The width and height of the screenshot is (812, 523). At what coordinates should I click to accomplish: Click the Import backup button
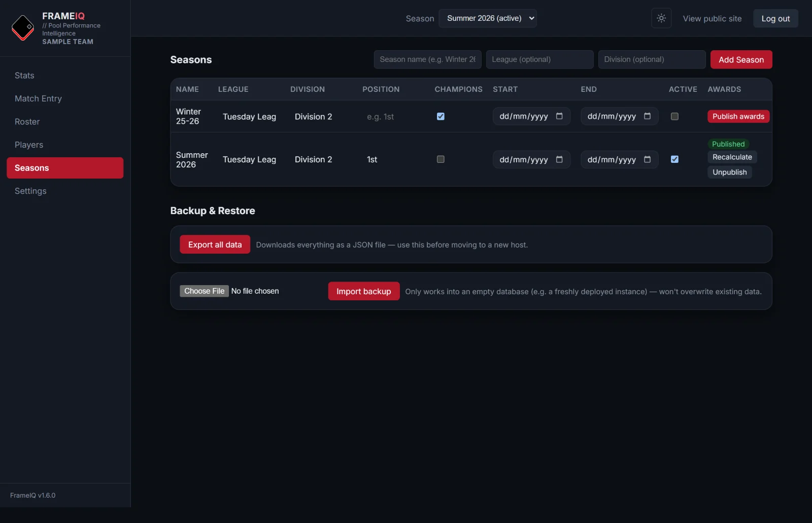click(x=364, y=291)
